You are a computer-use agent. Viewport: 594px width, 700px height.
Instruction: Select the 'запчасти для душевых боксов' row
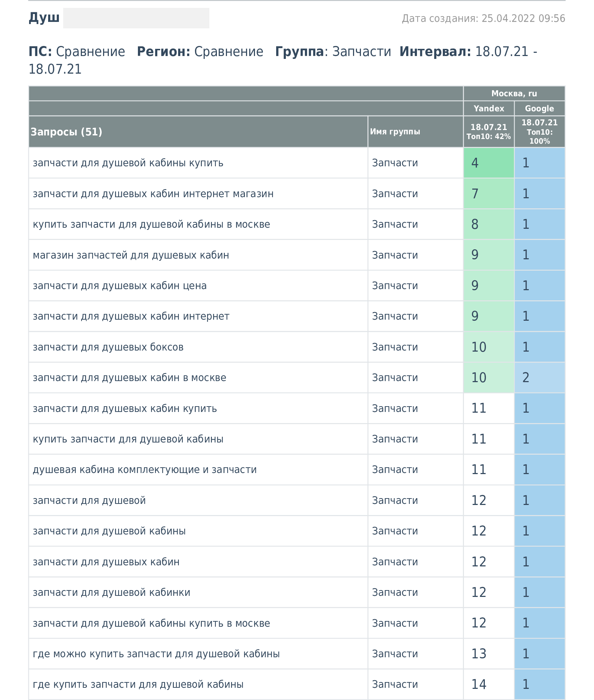(108, 347)
